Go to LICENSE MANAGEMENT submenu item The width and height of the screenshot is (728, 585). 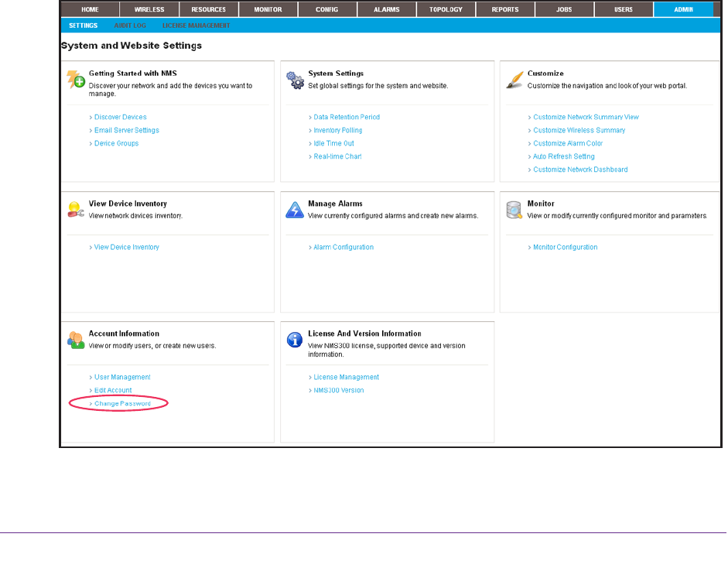pos(196,26)
